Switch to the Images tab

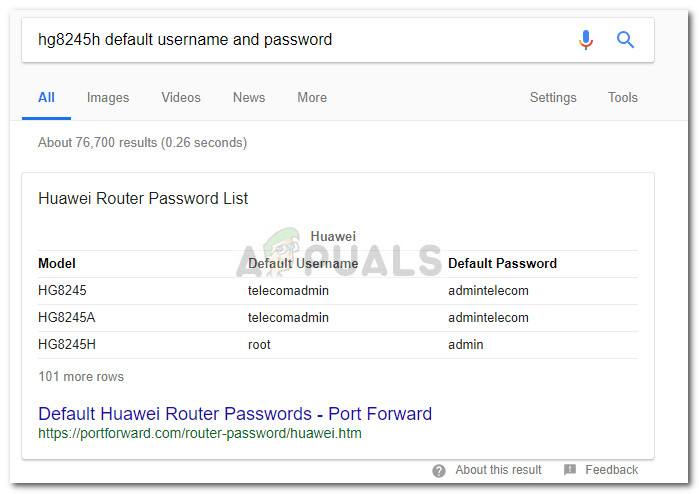click(x=108, y=98)
